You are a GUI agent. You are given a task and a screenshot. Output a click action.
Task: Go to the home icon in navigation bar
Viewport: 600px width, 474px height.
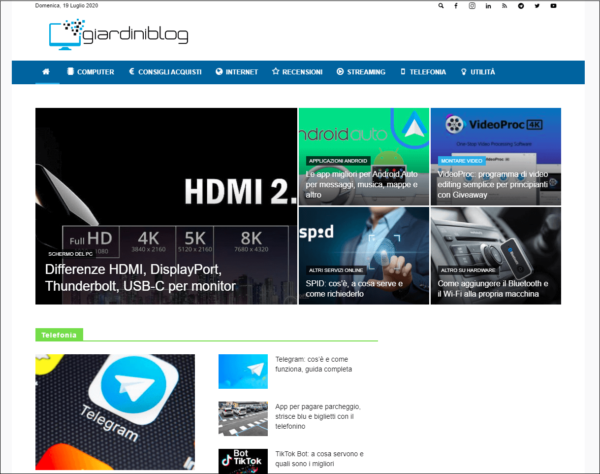pyautogui.click(x=46, y=72)
